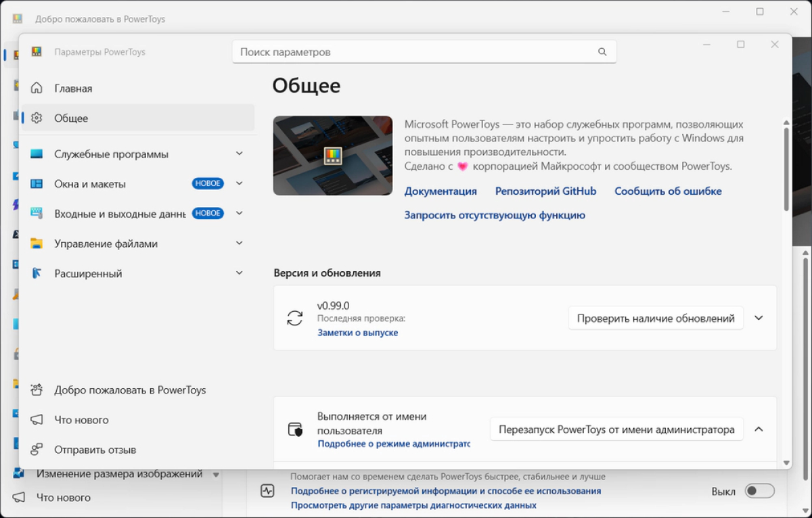The height and width of the screenshot is (518, 812).
Task: Click the settings page vertical scrollbar
Action: pos(786,169)
